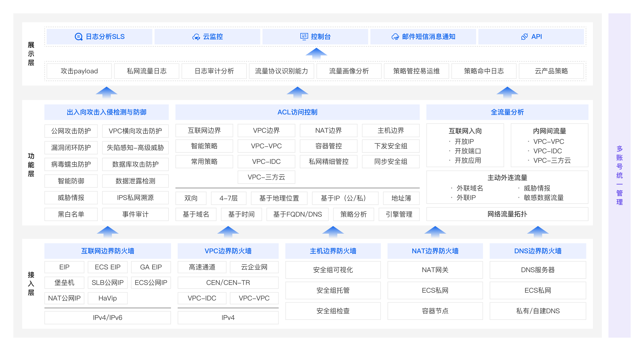The width and height of the screenshot is (644, 351).
Task: Click the blue arrow above 控制台
Action: (x=316, y=54)
